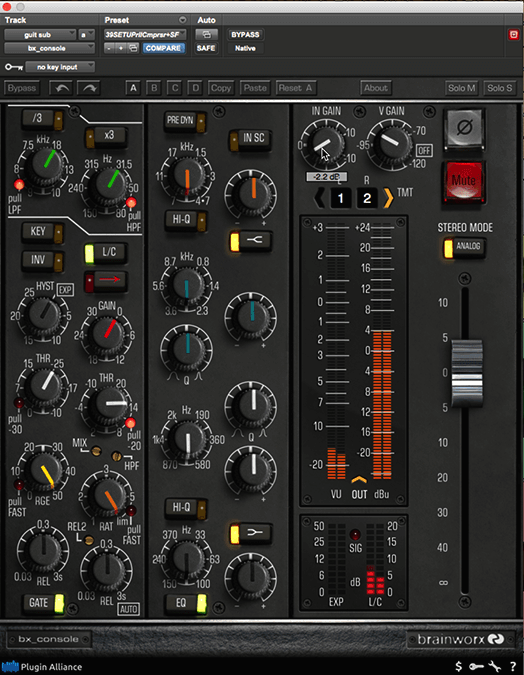
Task: Click the -2.2 dB value field
Action: 327,177
